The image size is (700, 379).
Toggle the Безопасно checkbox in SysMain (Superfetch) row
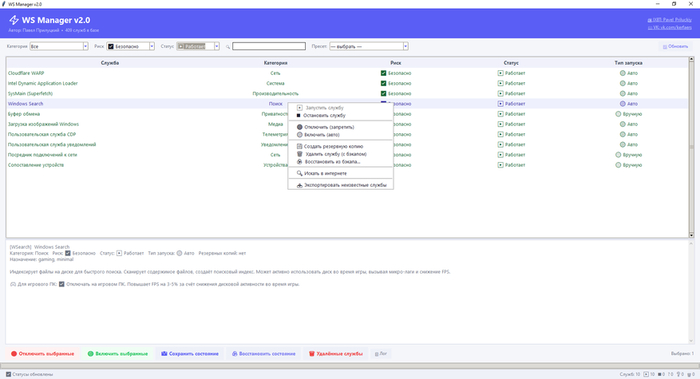click(x=383, y=93)
